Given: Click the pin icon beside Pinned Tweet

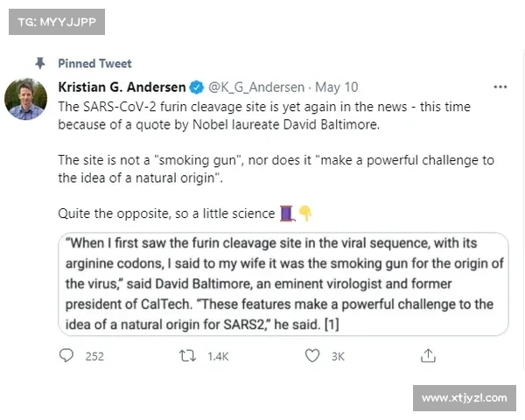Looking at the screenshot, I should click(38, 63).
